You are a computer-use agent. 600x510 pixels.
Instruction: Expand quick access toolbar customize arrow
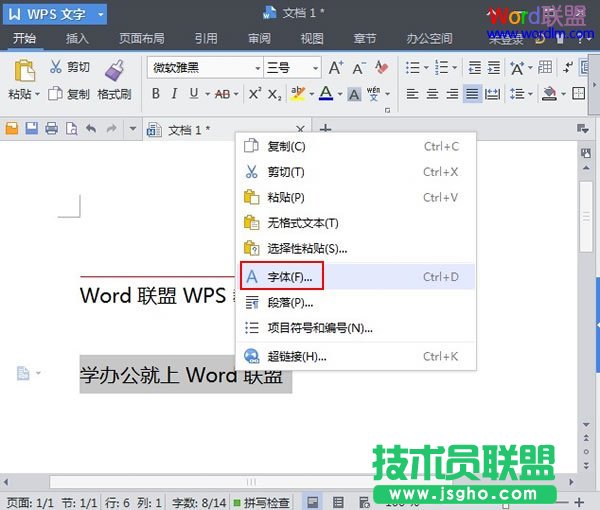[x=133, y=129]
